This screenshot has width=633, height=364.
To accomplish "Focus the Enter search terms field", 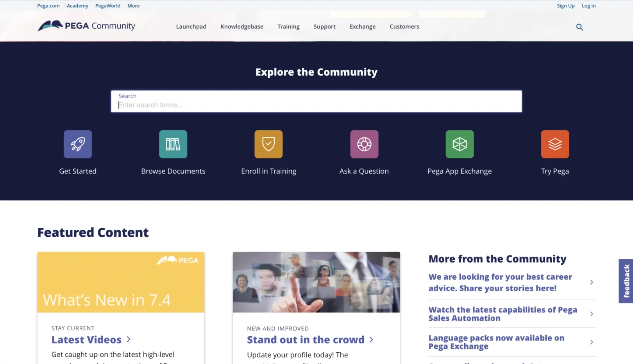I will coord(316,102).
